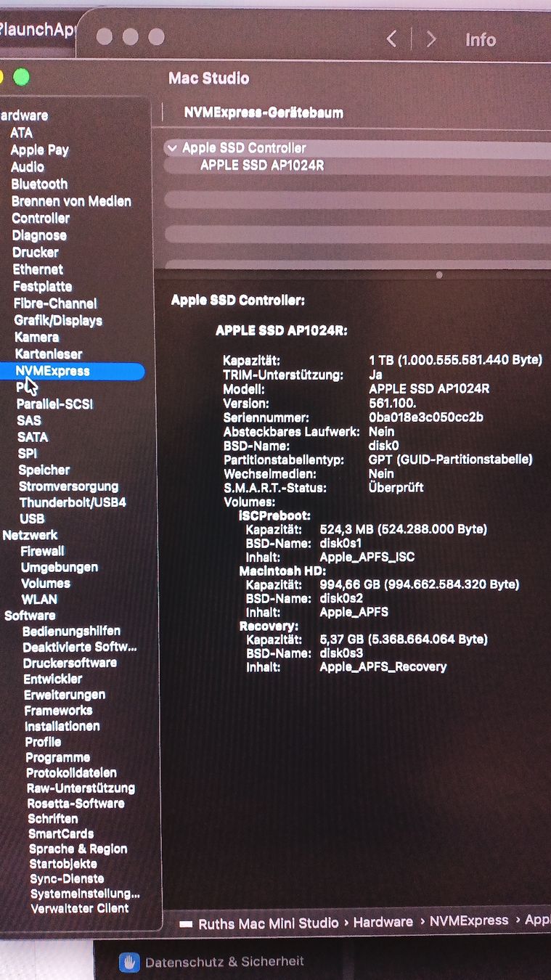Open SAS hardware entry

29,420
